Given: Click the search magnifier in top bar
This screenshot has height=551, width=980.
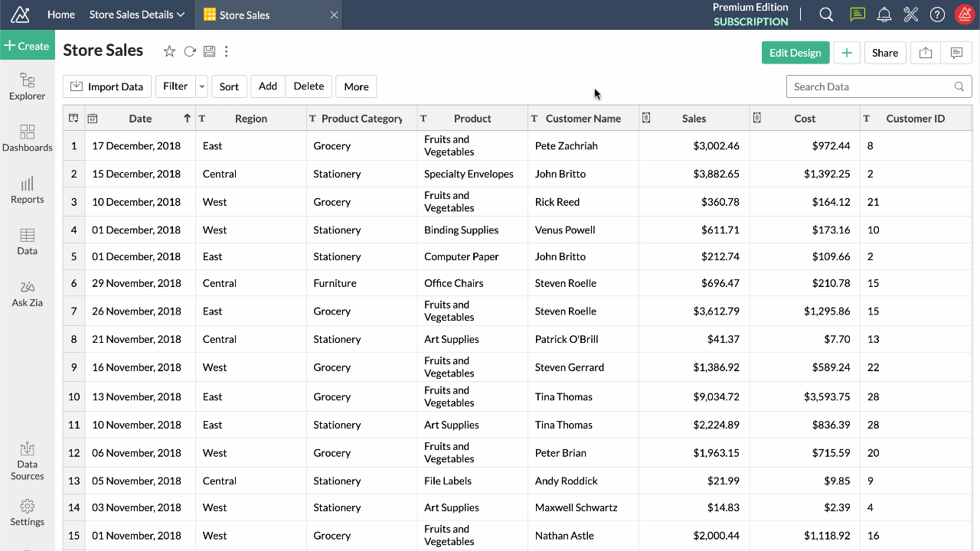Looking at the screenshot, I should 826,15.
